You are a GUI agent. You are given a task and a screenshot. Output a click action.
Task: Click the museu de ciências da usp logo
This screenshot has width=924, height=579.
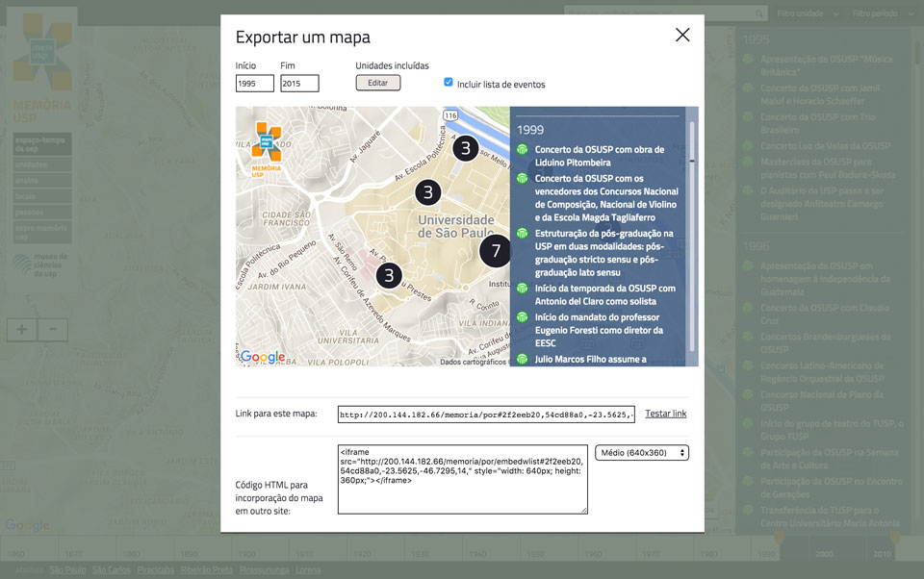[41, 265]
